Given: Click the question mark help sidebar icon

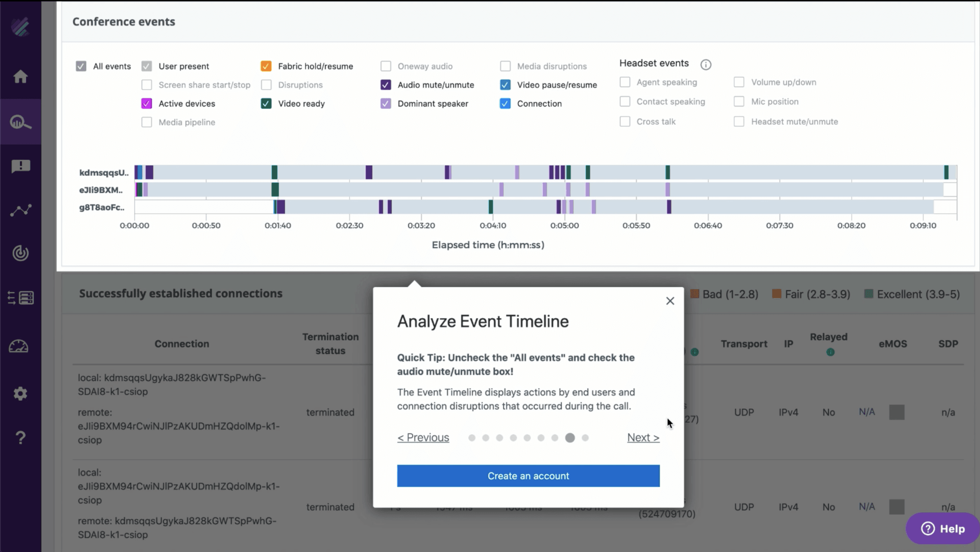Looking at the screenshot, I should (x=21, y=437).
